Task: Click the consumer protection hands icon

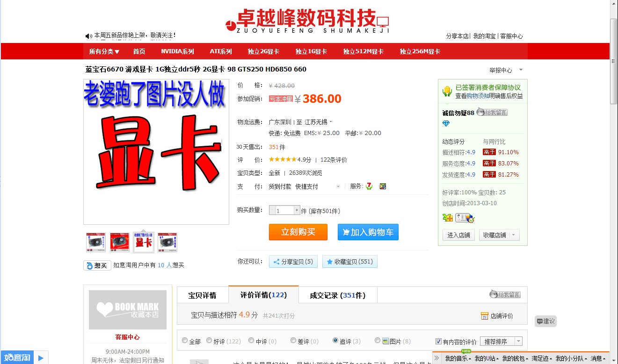Action: click(447, 91)
